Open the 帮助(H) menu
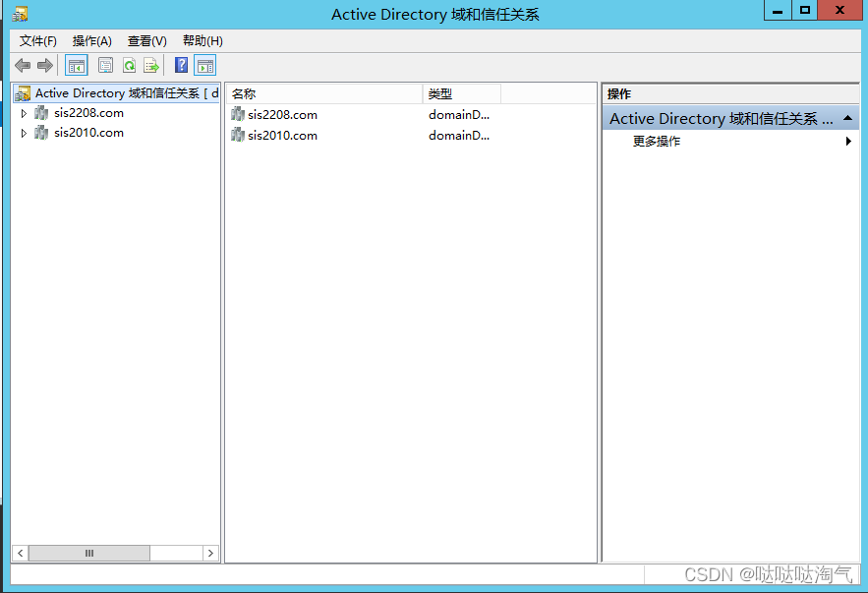Viewport: 868px width, 593px height. [203, 41]
